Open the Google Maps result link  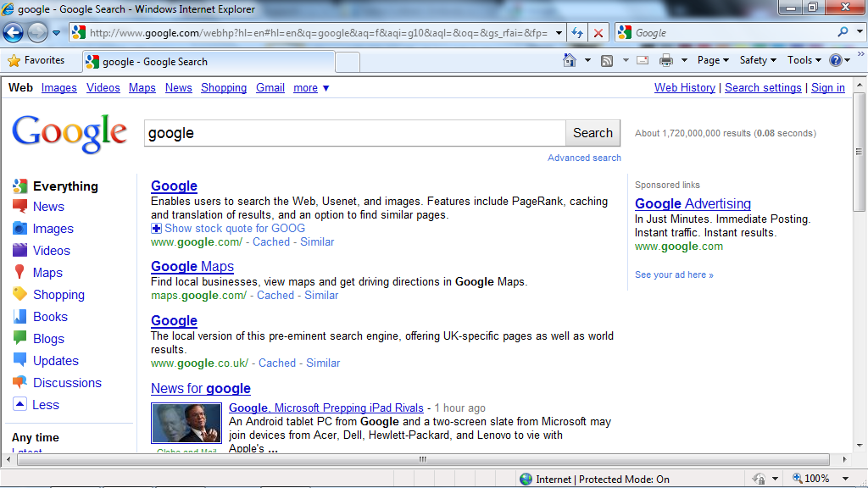pos(192,267)
